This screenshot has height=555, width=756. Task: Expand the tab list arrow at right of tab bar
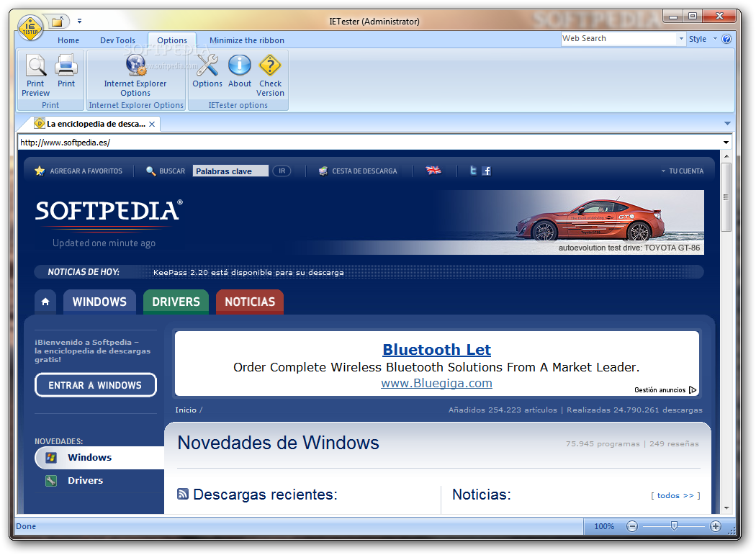click(727, 123)
